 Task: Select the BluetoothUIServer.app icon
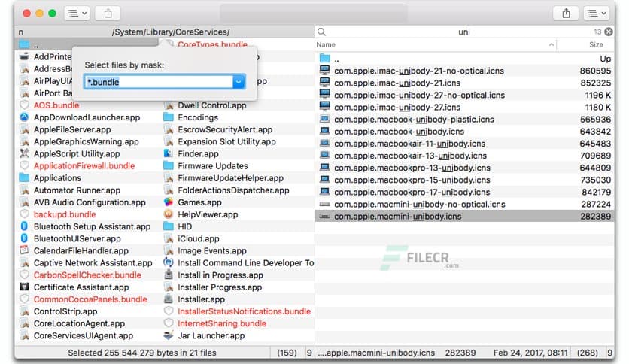tap(25, 238)
